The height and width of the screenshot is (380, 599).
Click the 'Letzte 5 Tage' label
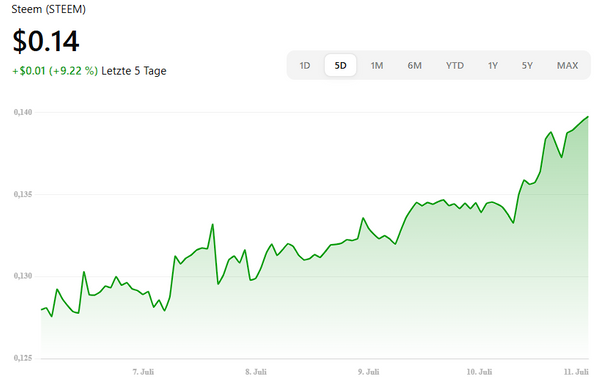click(x=134, y=71)
